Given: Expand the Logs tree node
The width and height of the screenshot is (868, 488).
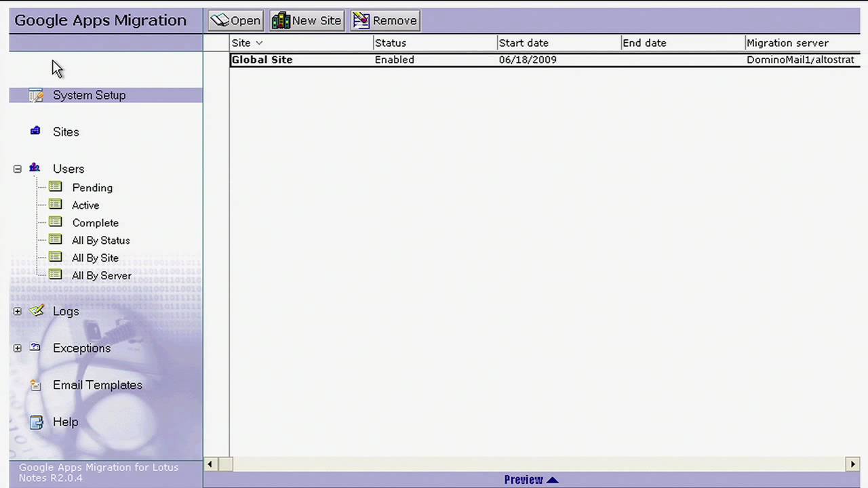Looking at the screenshot, I should (18, 311).
